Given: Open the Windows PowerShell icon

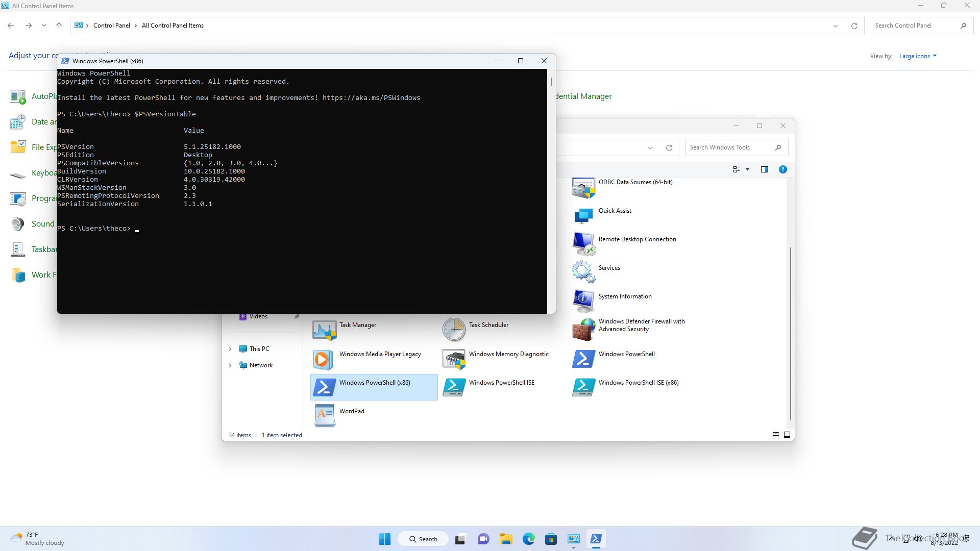Looking at the screenshot, I should click(x=583, y=359).
